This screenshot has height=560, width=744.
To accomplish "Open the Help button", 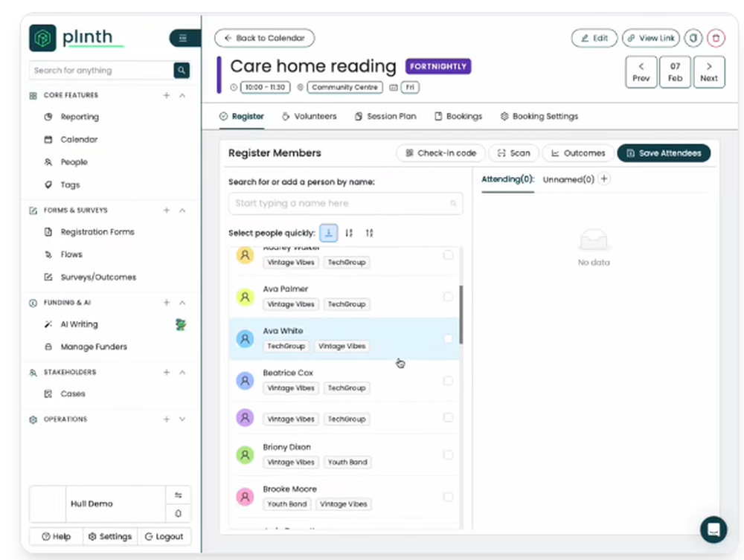I will point(56,536).
